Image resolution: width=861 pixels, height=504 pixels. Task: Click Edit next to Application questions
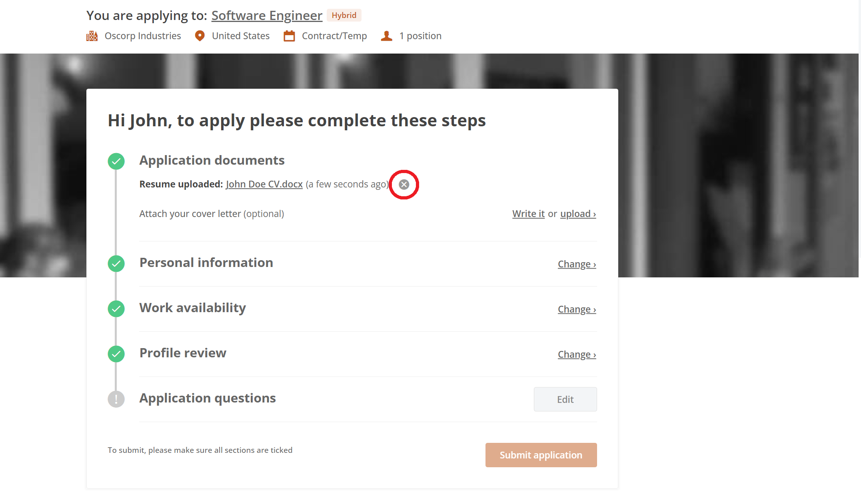pos(565,399)
